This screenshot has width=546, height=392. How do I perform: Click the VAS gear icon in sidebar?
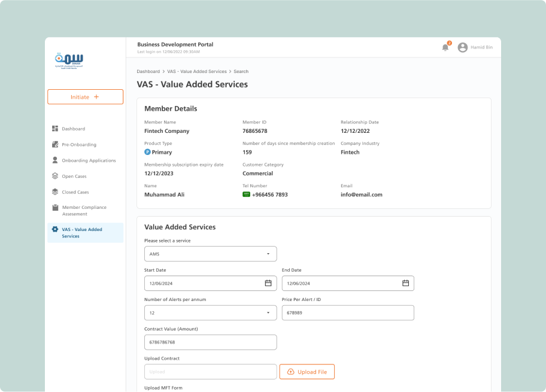[x=55, y=229]
